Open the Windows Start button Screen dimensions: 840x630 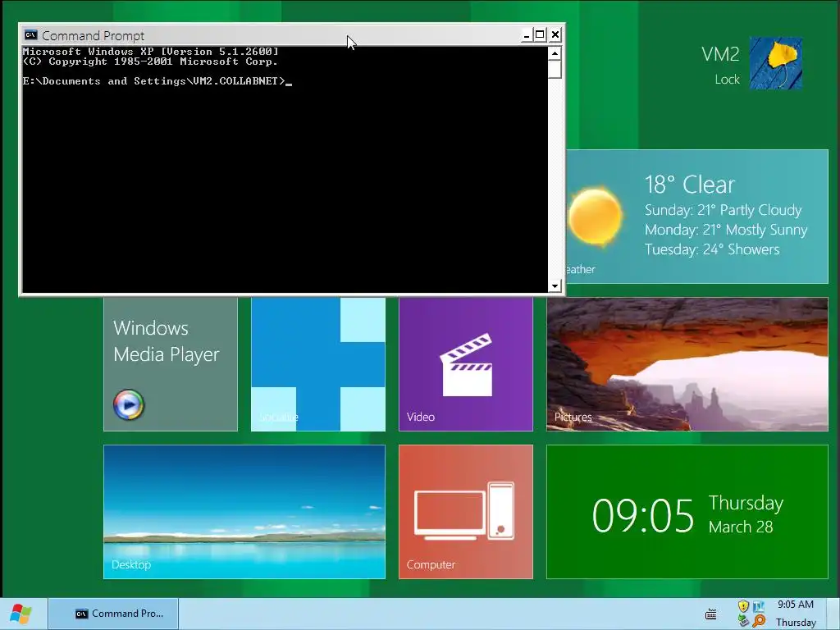21,614
